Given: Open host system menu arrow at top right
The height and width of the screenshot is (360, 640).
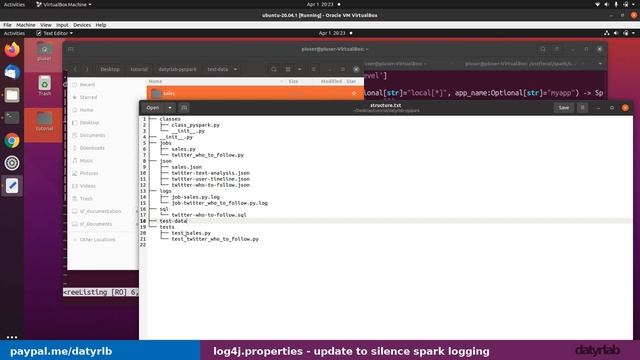Looking at the screenshot, I should click(633, 4).
